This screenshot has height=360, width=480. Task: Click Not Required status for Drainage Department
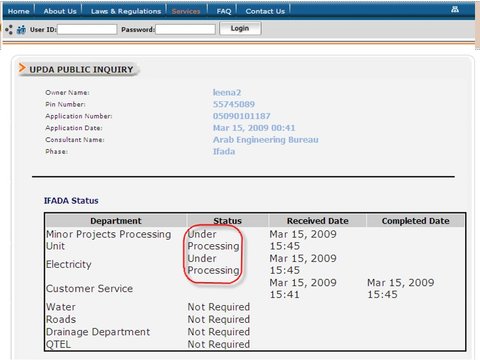point(219,332)
